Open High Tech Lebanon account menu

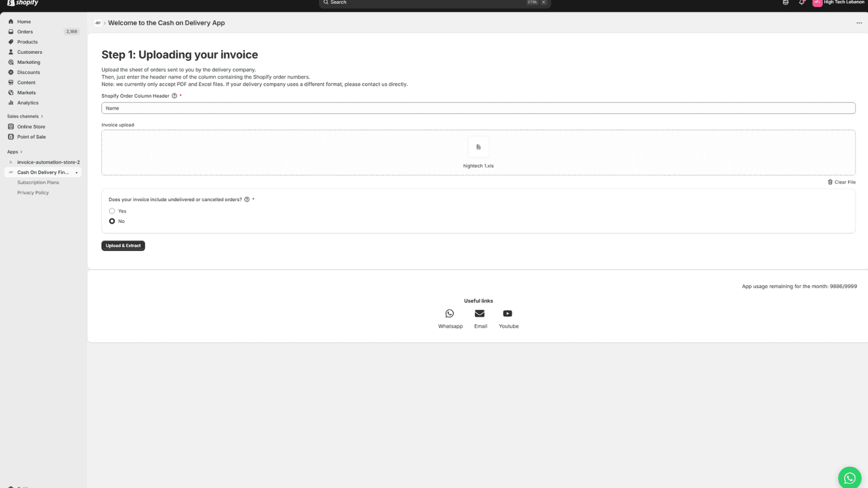(838, 3)
